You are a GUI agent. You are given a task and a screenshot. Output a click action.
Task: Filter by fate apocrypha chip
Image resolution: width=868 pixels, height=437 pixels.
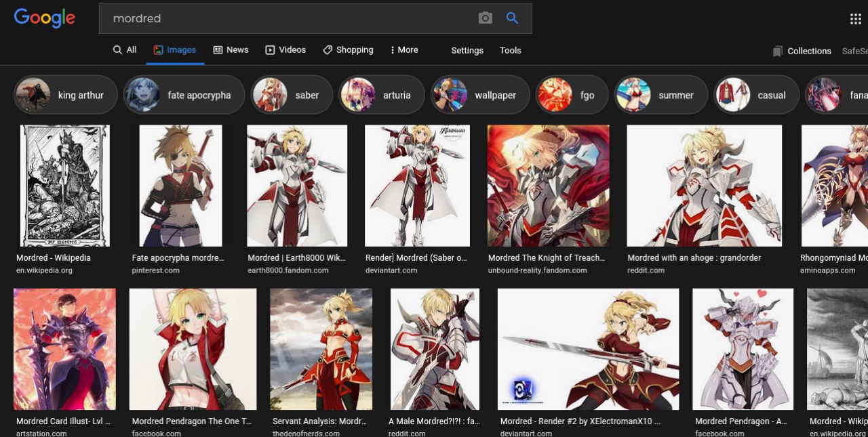[x=184, y=95]
